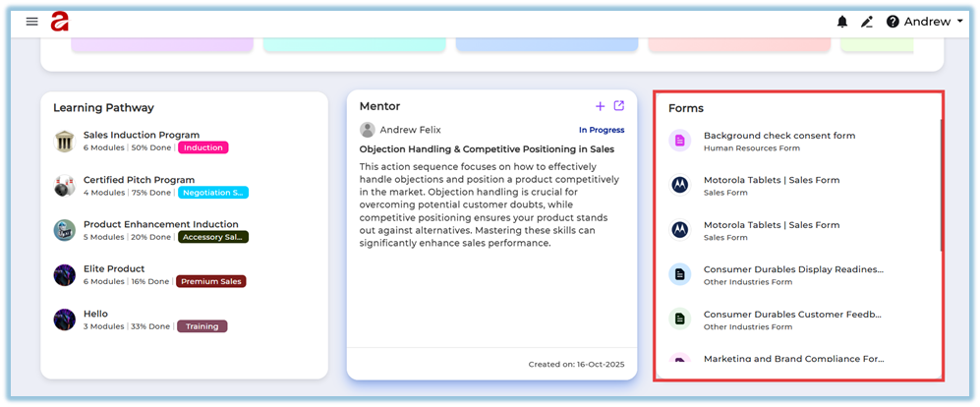Viewport: 980px width, 407px height.
Task: Click Consumer Durables Display Readiness form icon
Action: [x=680, y=274]
